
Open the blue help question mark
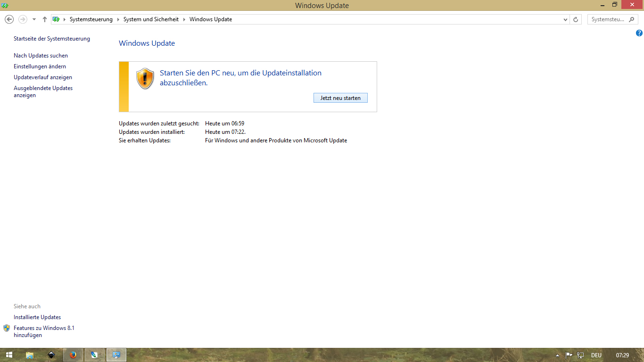pyautogui.click(x=639, y=33)
